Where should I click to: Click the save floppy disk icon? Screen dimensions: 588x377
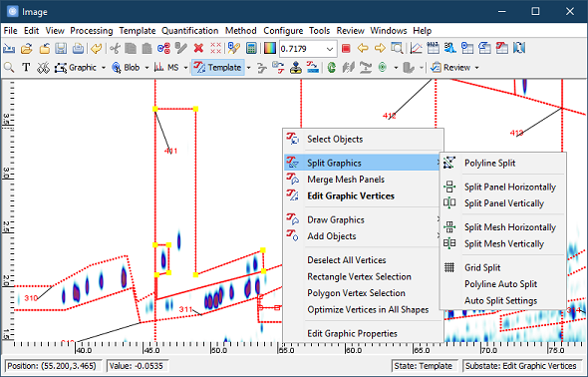point(61,49)
